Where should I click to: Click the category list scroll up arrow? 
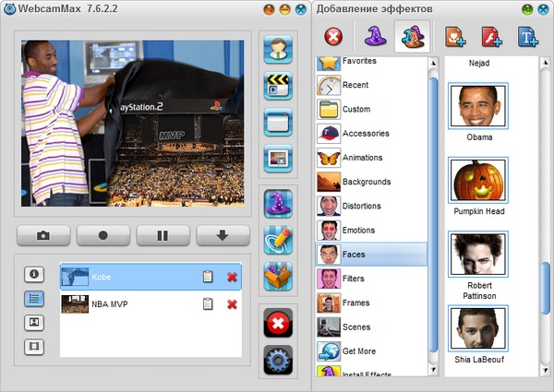(x=434, y=63)
